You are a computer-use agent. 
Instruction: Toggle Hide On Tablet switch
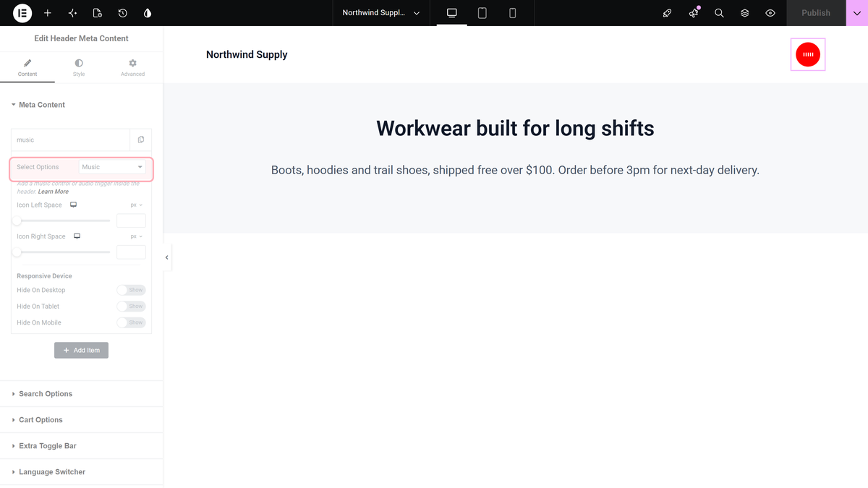[x=132, y=307]
